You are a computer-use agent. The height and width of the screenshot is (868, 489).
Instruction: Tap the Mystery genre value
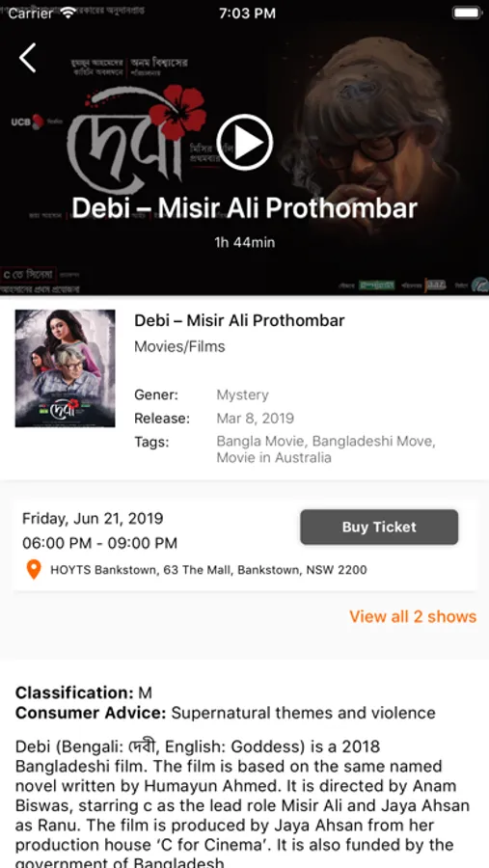pos(242,394)
